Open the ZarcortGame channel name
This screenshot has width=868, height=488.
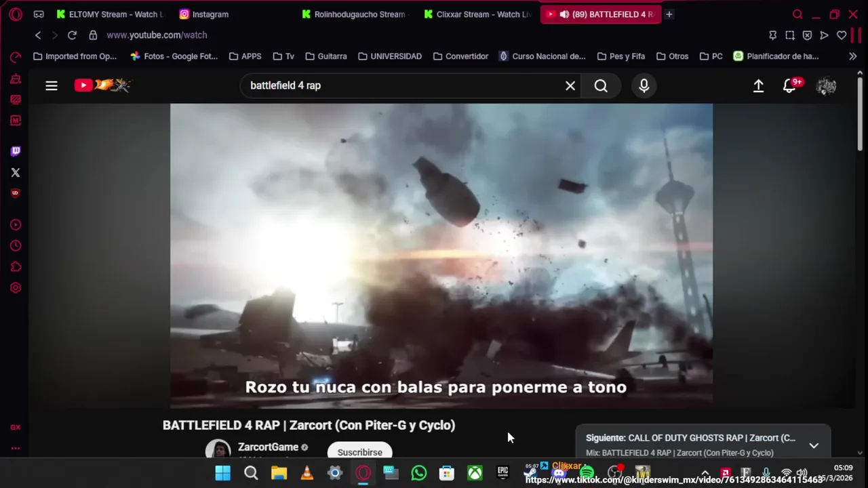[x=269, y=447]
